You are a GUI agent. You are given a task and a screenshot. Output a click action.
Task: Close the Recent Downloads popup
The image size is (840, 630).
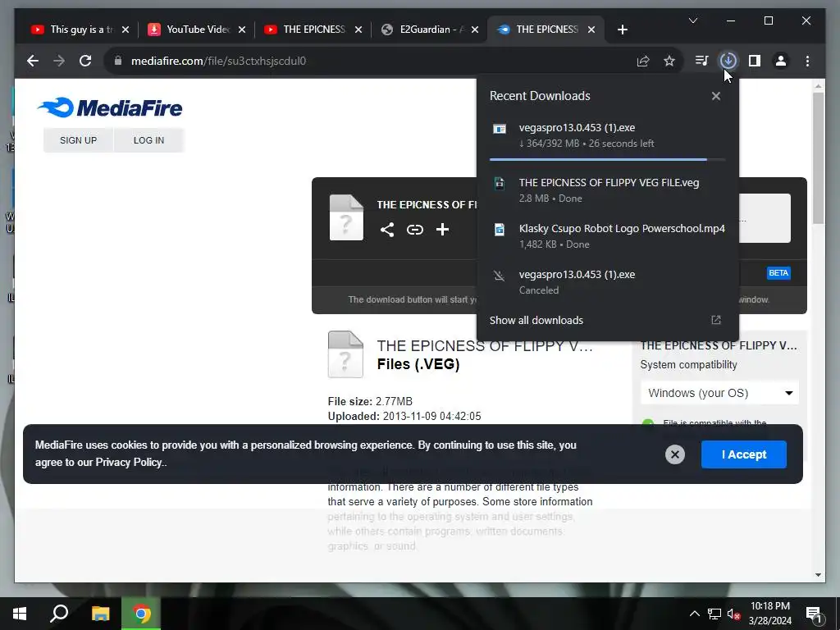[x=715, y=97]
